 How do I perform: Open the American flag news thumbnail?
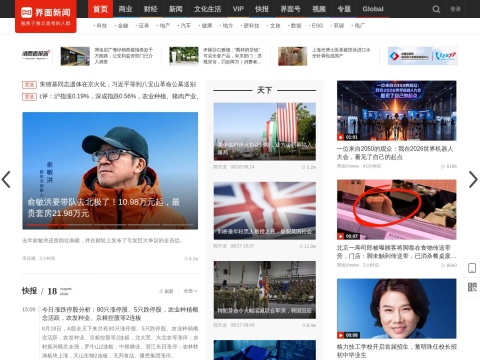[265, 132]
